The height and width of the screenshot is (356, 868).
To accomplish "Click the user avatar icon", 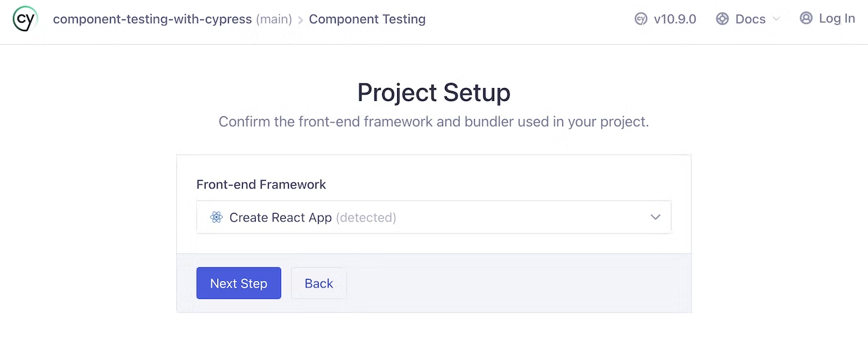I will pyautogui.click(x=806, y=18).
